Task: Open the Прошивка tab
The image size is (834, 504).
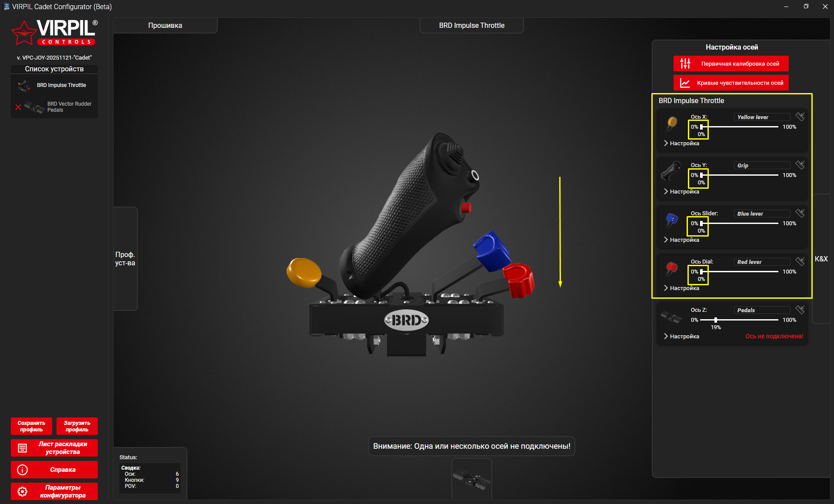Action: 165,26
